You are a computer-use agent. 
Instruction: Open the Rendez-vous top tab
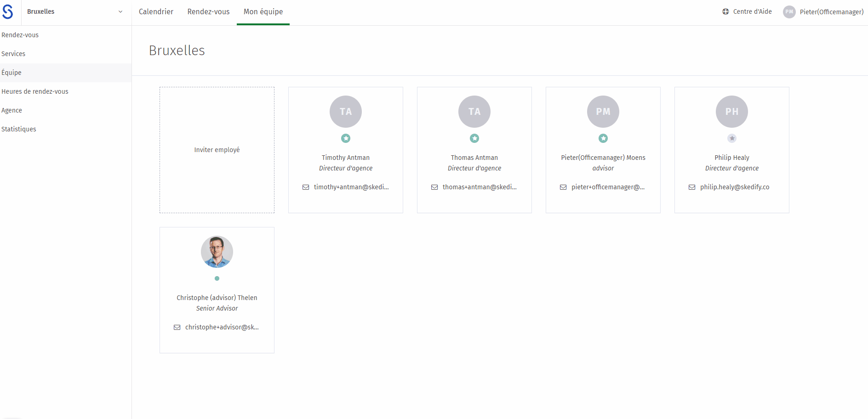(x=208, y=12)
